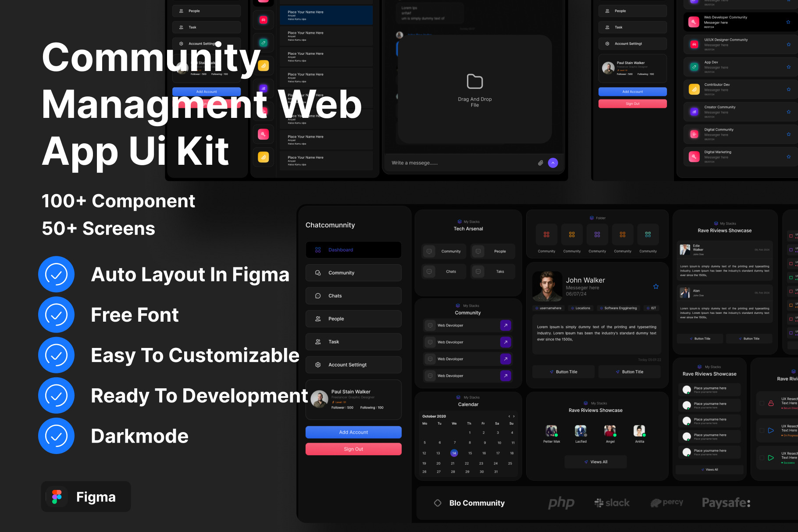Click the paperclip attachment icon
Screen dimensions: 798x532
pyautogui.click(x=540, y=163)
